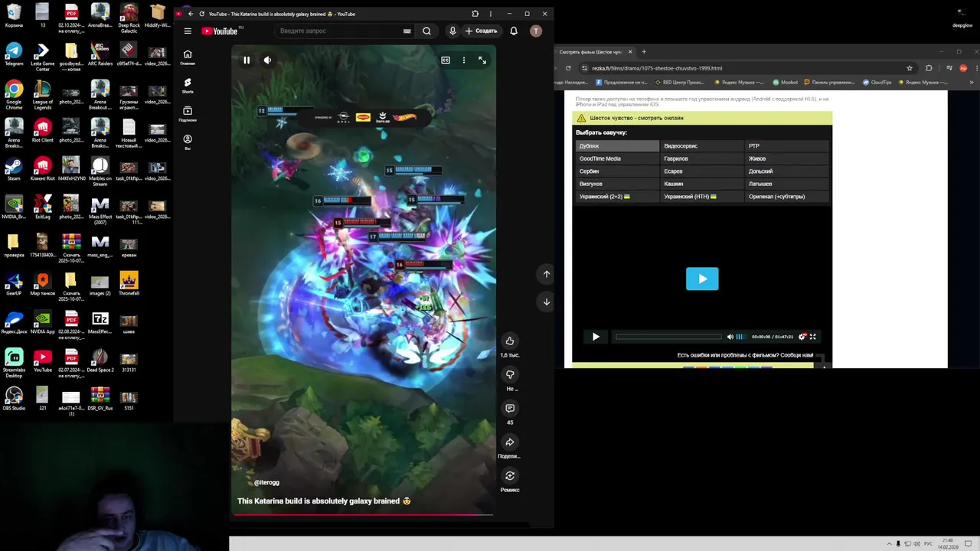This screenshot has height=551, width=980.
Task: Select the Оригинал (+субтитры) option
Action: [x=787, y=197]
